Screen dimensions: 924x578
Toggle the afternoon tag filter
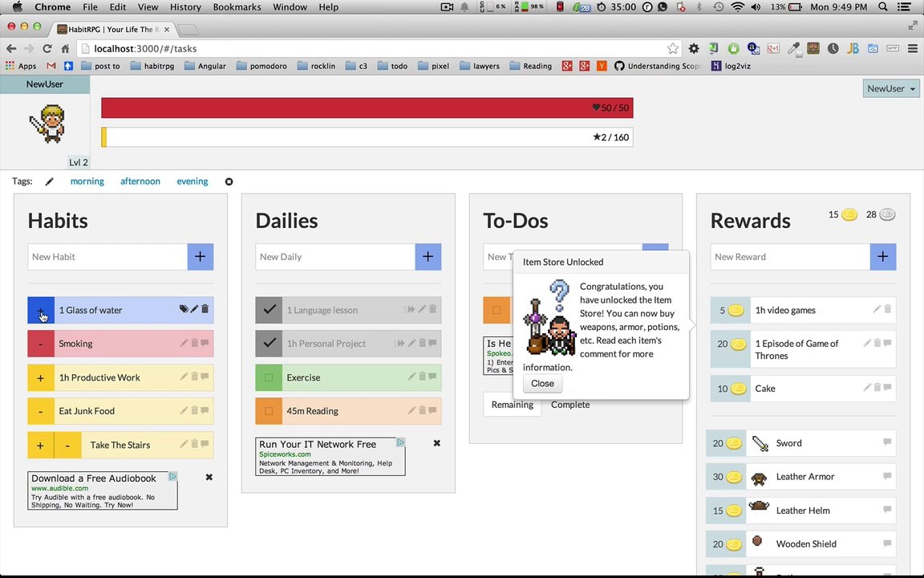[140, 181]
